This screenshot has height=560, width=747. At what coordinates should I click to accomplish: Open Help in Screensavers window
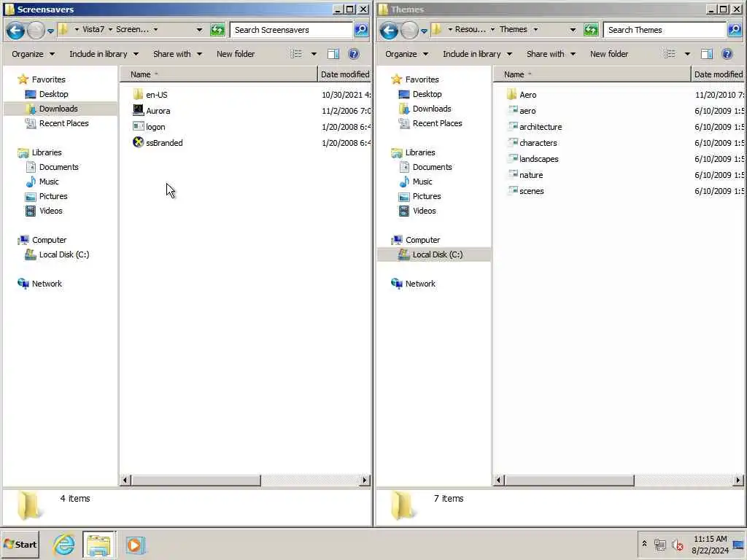(354, 54)
